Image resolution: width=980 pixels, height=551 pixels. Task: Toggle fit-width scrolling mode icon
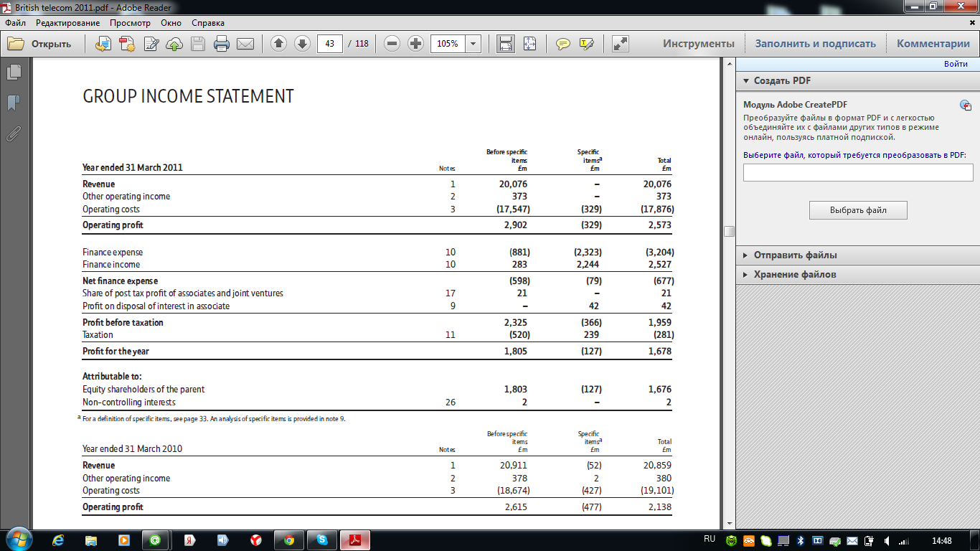coord(506,44)
